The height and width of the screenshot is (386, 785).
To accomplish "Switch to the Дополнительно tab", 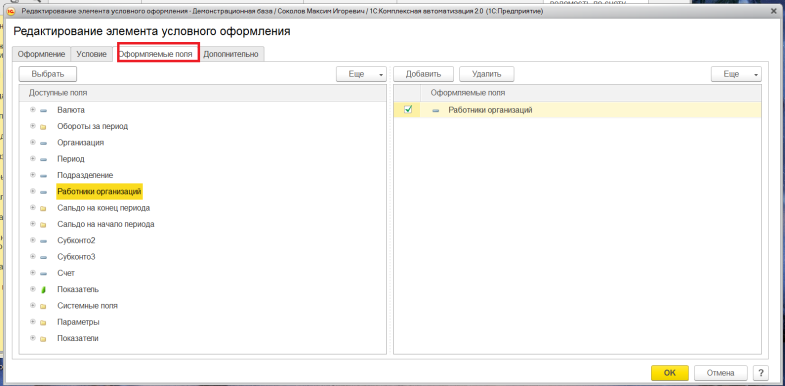I will coord(231,55).
